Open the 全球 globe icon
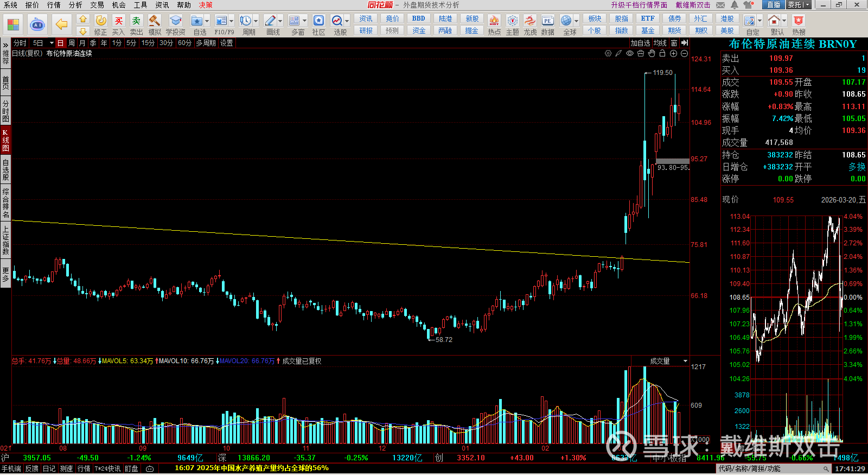Viewport: 868px width, 475px height. point(566,21)
